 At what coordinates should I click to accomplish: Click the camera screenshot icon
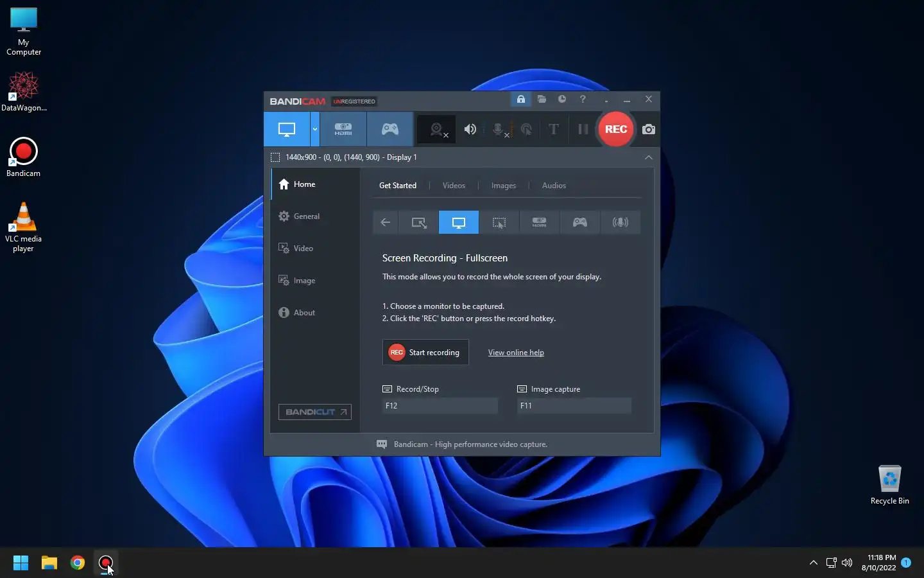pyautogui.click(x=649, y=129)
